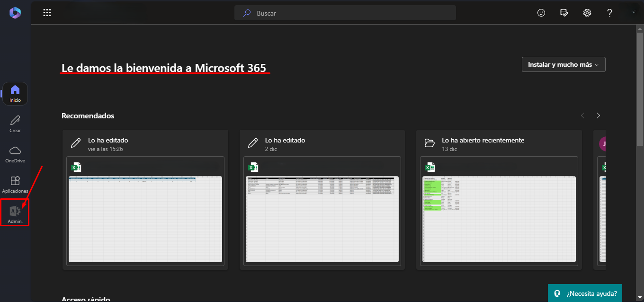This screenshot has width=644, height=302.
Task: Open the app launcher grid
Action: coord(47,13)
